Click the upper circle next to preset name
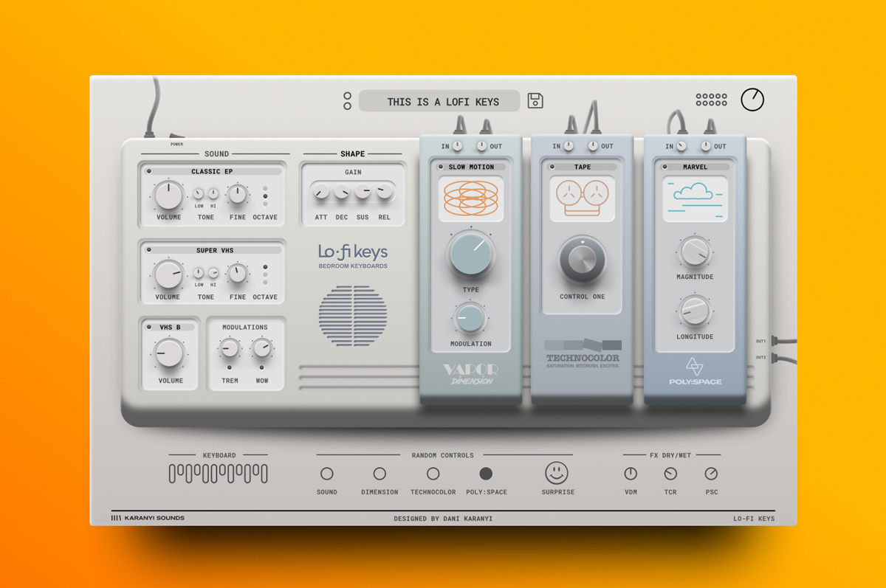 tap(347, 96)
